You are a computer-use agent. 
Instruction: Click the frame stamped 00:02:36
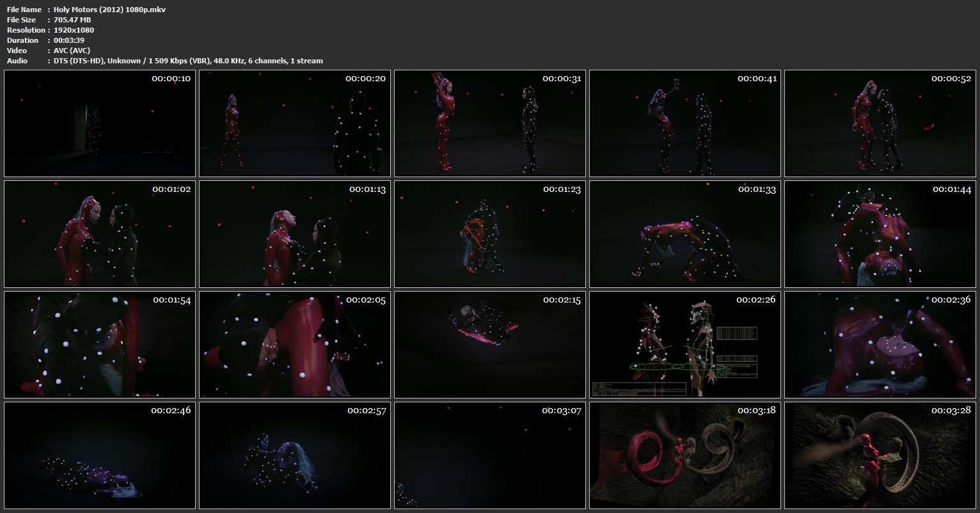pyautogui.click(x=880, y=345)
